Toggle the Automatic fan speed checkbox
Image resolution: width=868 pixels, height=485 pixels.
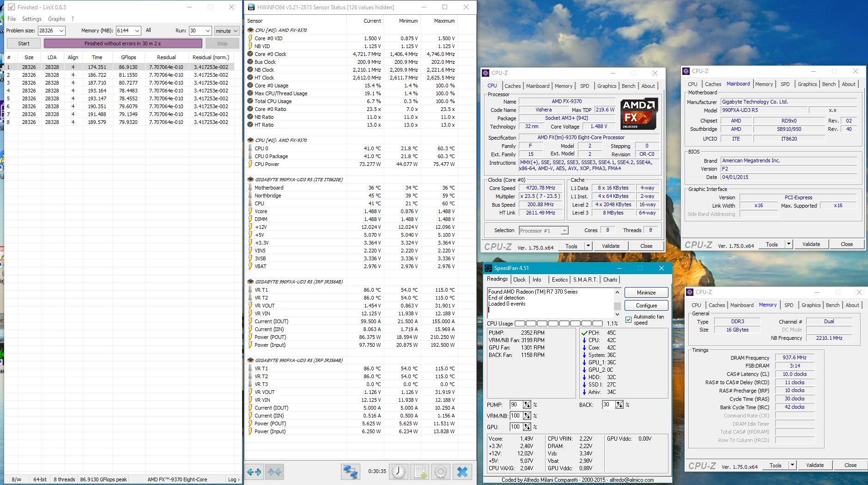(628, 319)
